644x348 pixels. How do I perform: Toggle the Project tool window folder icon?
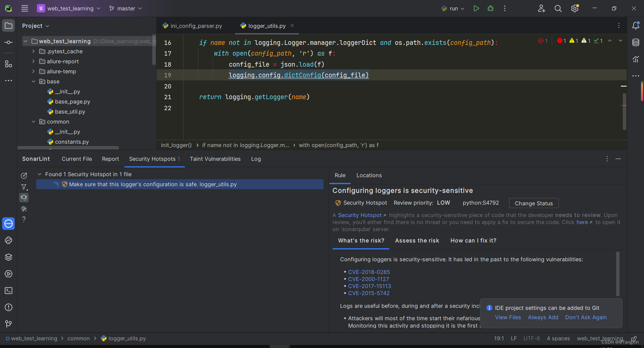(9, 26)
